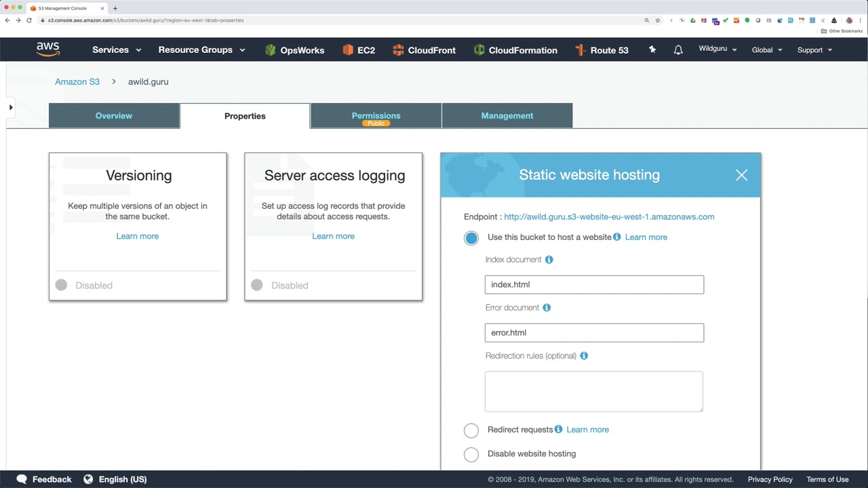The width and height of the screenshot is (868, 488).
Task: Click the Index document input field
Action: coord(594,285)
